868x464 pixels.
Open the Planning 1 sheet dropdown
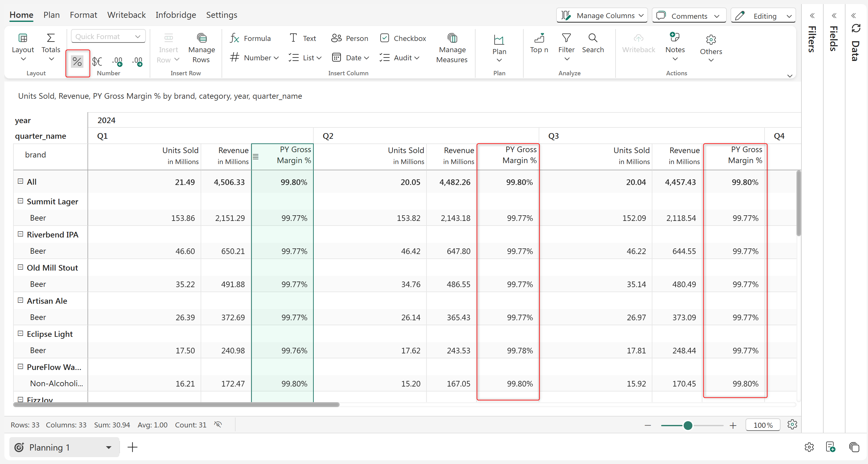point(108,447)
